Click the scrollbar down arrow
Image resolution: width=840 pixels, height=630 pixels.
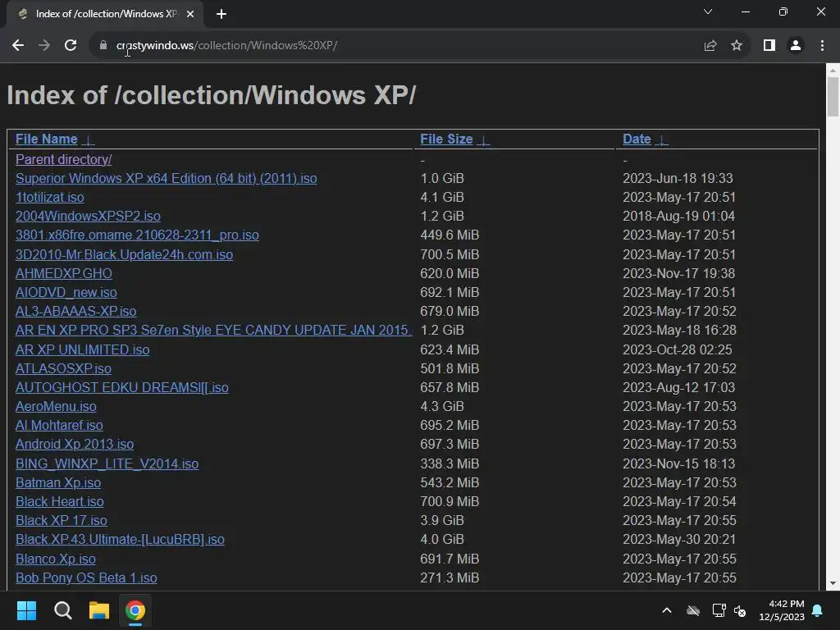[833, 583]
